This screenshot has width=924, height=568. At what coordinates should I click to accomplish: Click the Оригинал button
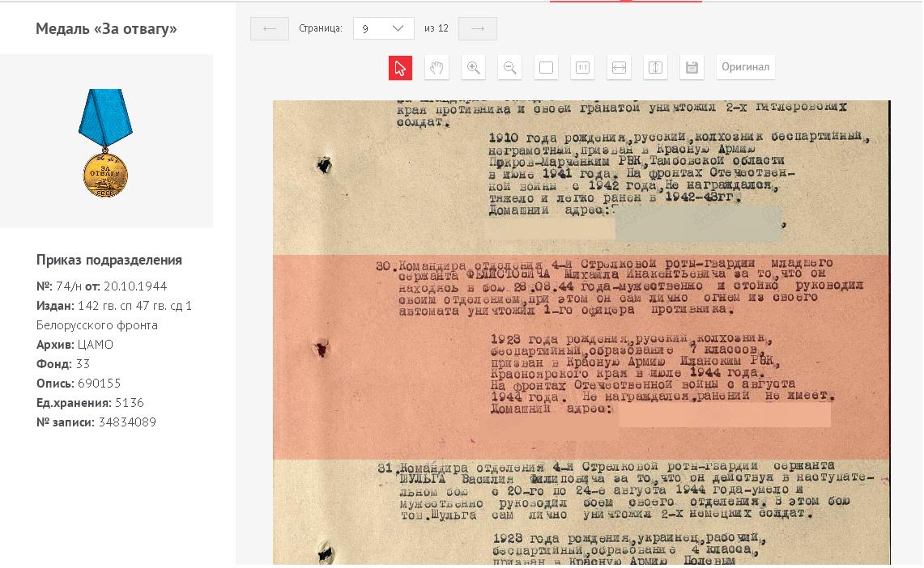click(x=745, y=67)
